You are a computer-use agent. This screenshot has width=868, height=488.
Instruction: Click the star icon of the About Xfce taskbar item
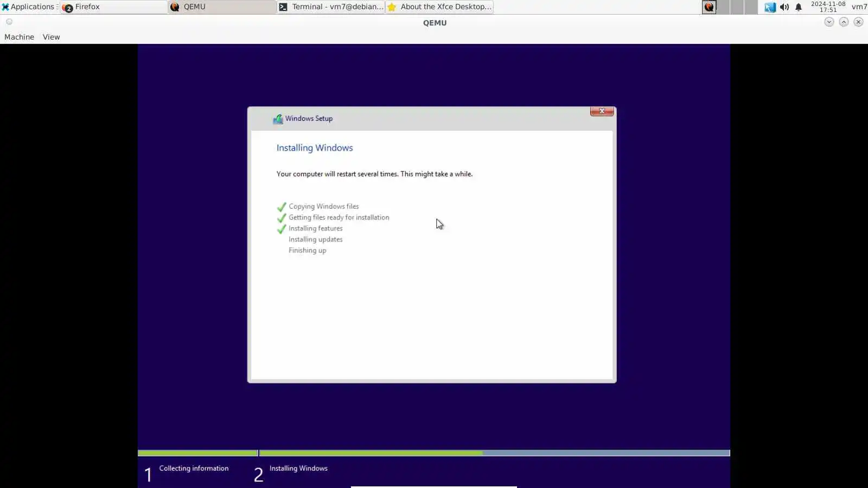392,7
